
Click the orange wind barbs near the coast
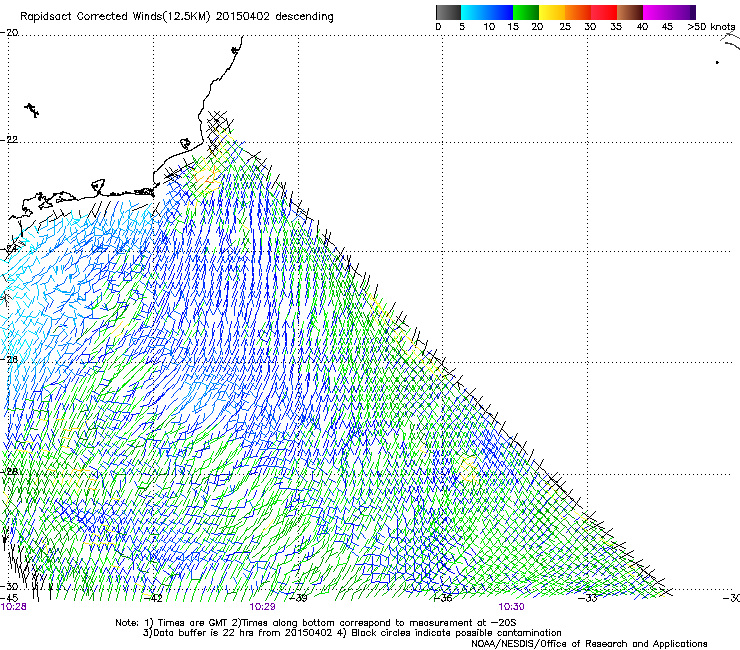(208, 177)
